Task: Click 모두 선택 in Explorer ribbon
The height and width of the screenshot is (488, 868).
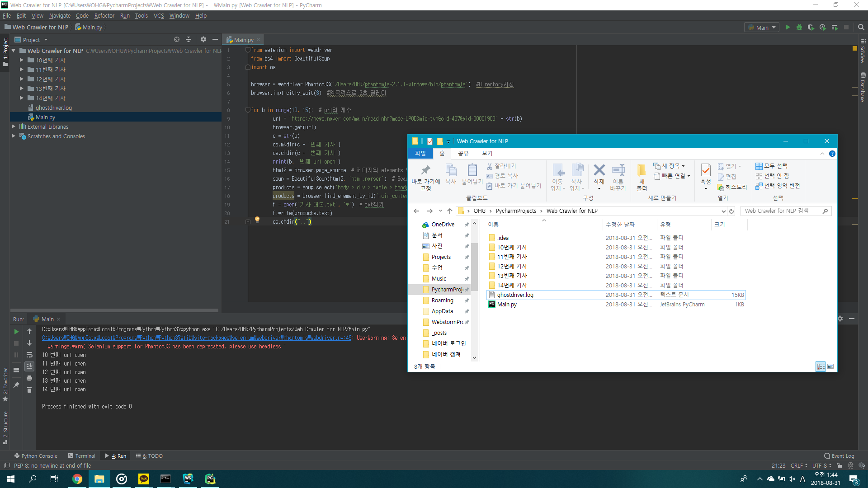Action: coord(772,166)
